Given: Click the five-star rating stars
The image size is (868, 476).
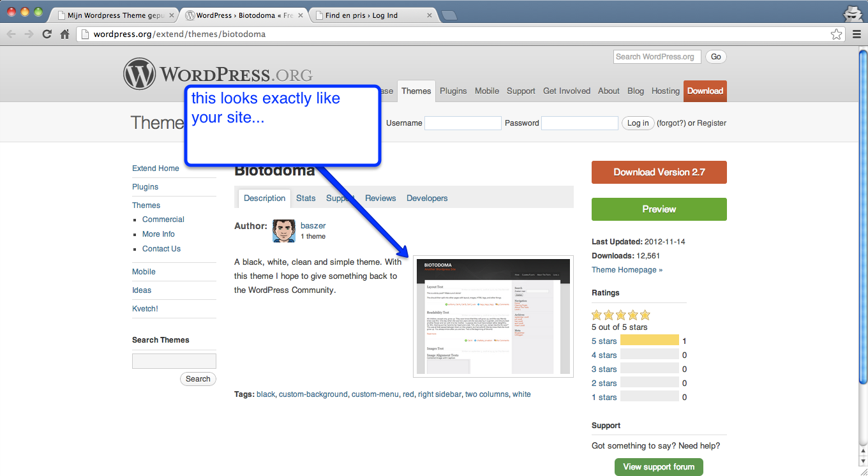Looking at the screenshot, I should coord(620,315).
